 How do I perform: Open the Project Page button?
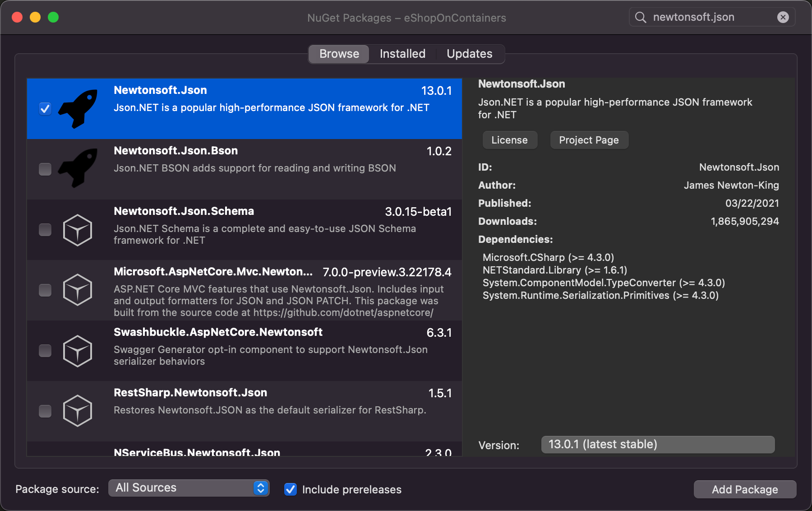coord(589,140)
